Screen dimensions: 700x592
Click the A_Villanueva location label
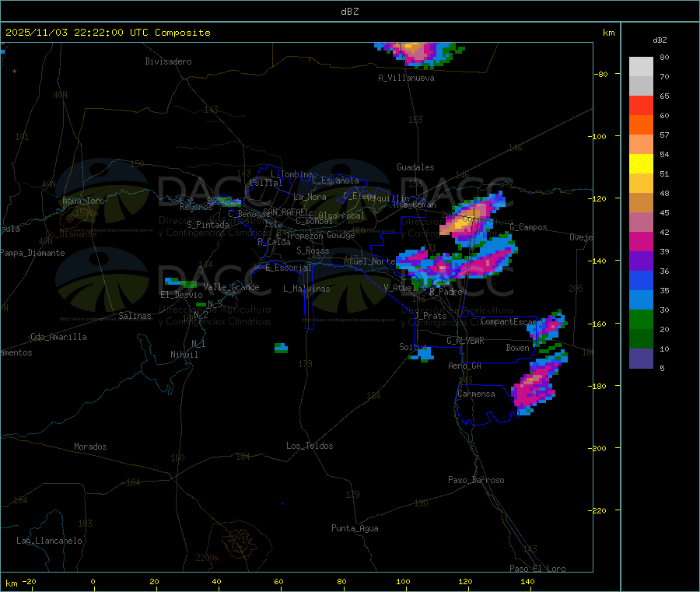click(x=406, y=78)
